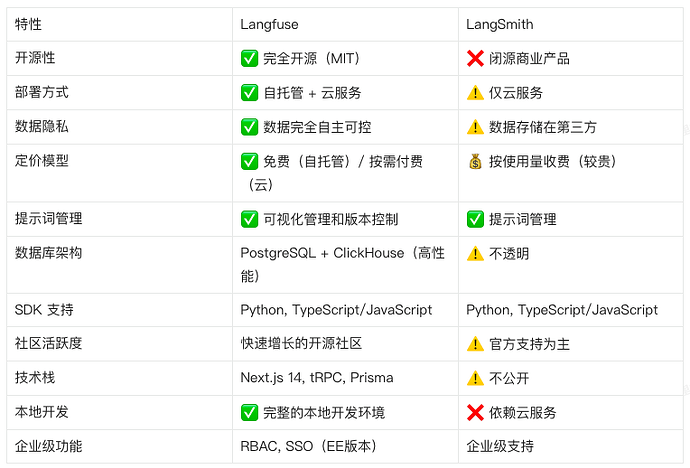Select the 特性 header cell
690x468 pixels.
29,23
